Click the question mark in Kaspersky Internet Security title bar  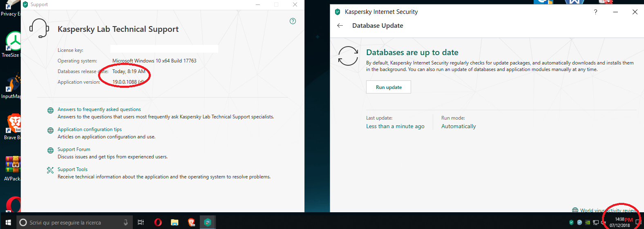596,12
